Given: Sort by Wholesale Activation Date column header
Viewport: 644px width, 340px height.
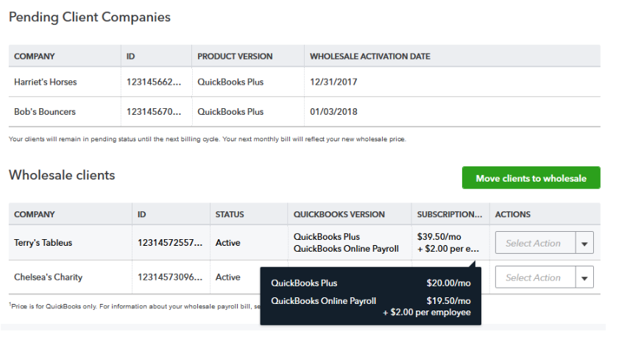Looking at the screenshot, I should (x=370, y=56).
